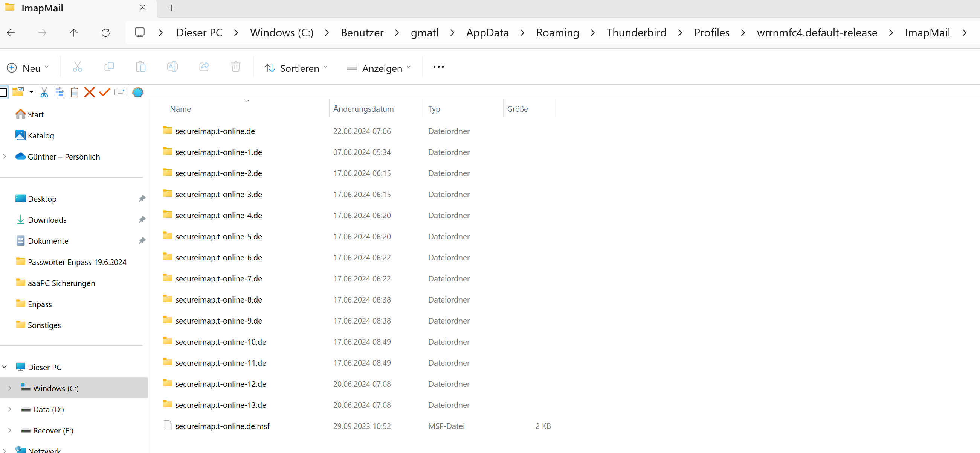Open the three-dot more options menu
Image resolution: width=980 pixels, height=453 pixels.
[438, 67]
